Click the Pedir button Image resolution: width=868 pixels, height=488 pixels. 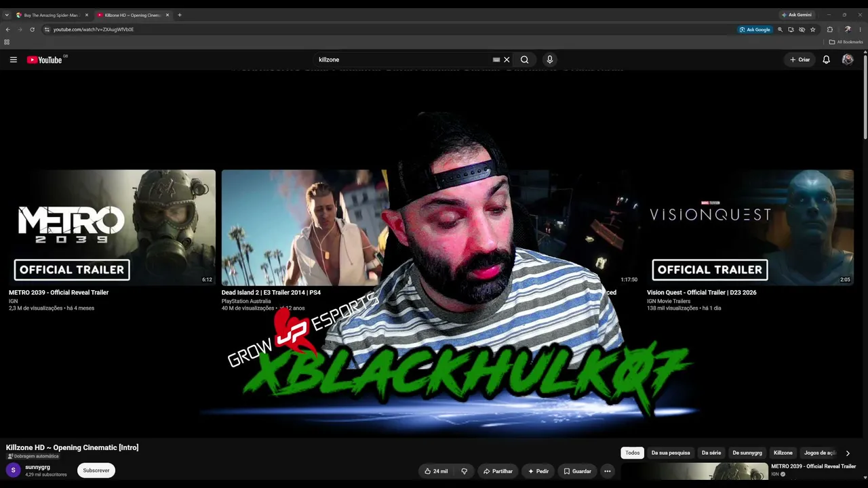[x=538, y=471]
